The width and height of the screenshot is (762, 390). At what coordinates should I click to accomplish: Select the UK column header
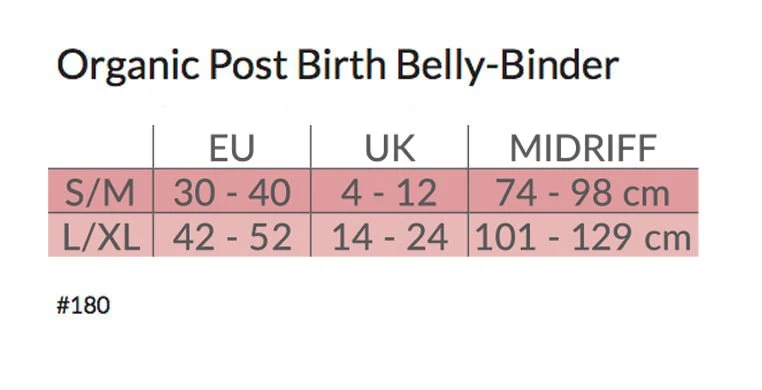(390, 148)
